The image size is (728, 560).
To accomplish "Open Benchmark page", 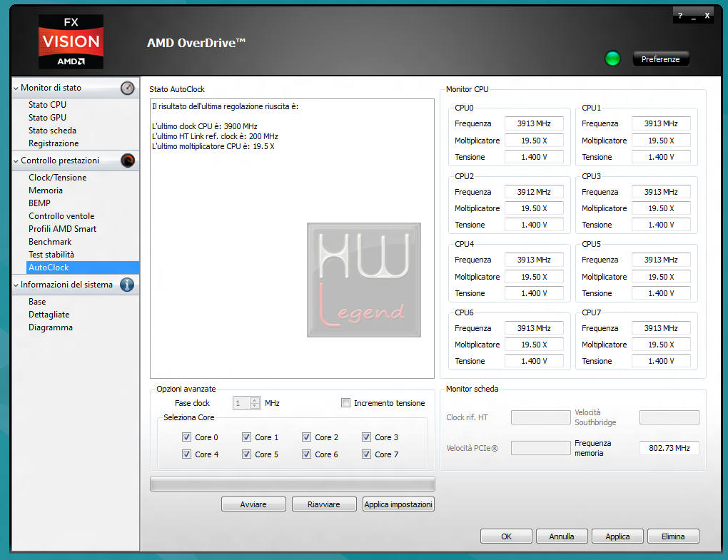I will click(x=50, y=242).
